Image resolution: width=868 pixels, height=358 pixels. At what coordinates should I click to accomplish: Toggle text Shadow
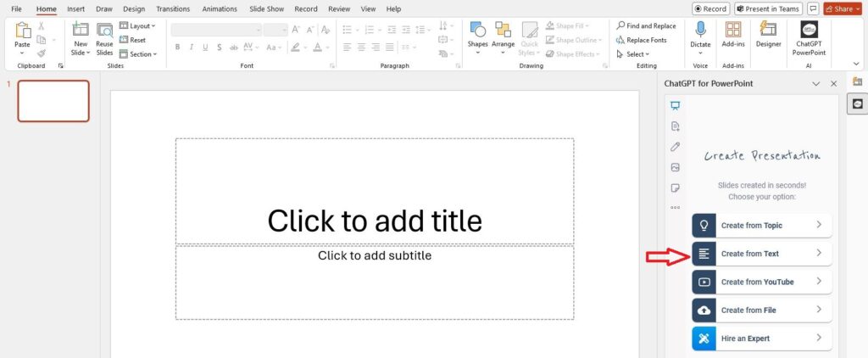click(x=220, y=48)
